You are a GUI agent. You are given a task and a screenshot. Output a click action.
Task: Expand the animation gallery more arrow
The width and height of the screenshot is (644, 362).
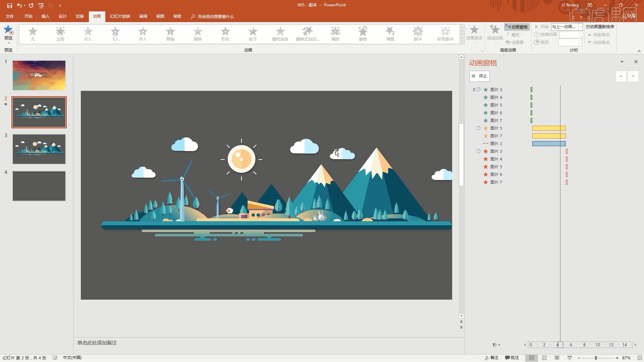pos(462,42)
